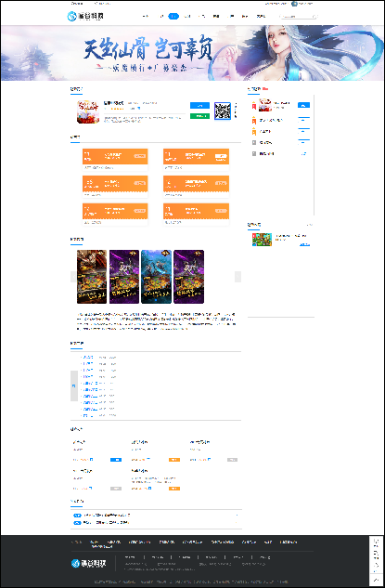
Task: Select the highlighted blue navigation tab
Action: point(173,16)
